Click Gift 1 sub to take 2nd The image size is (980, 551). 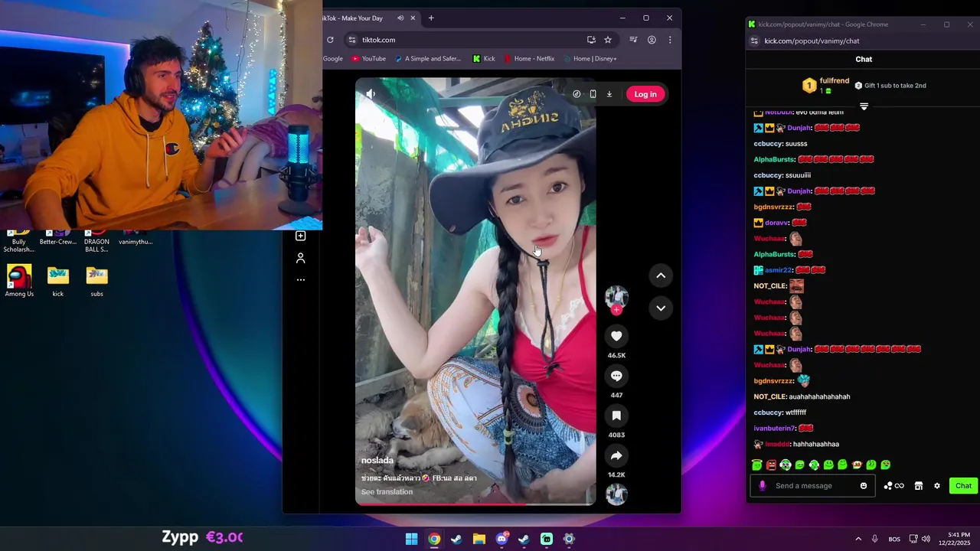coord(890,86)
